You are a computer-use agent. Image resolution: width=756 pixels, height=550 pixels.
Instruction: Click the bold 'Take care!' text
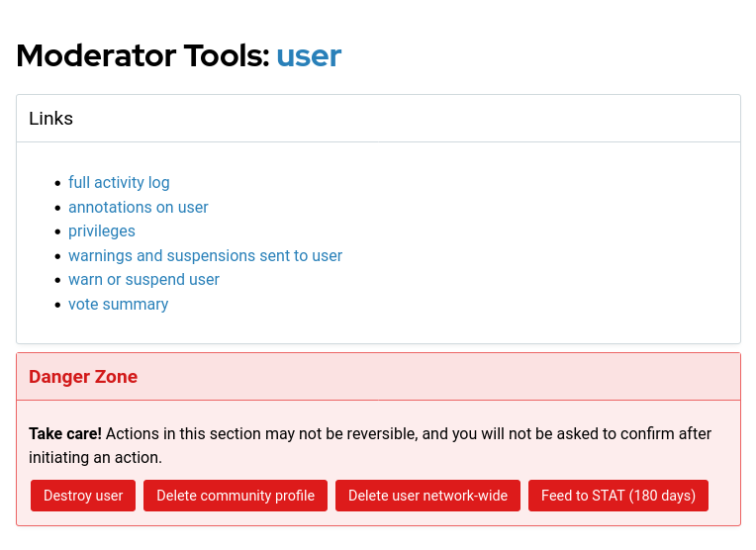(x=65, y=434)
